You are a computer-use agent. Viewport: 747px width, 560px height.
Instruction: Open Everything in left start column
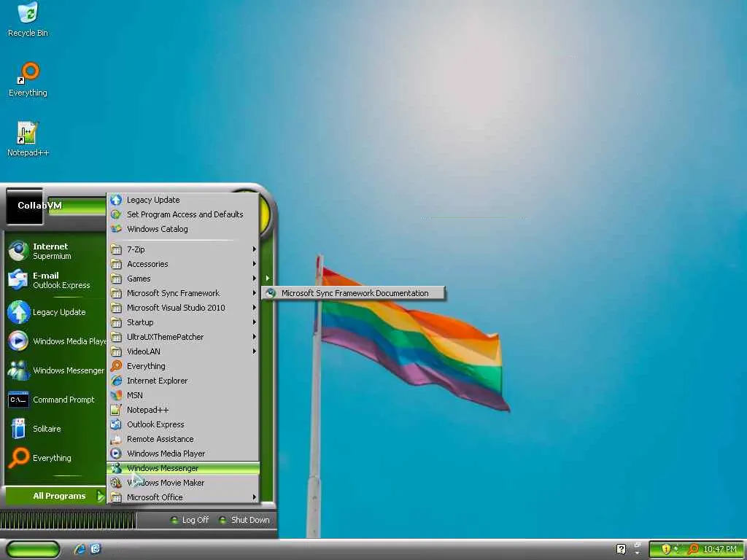pos(55,458)
